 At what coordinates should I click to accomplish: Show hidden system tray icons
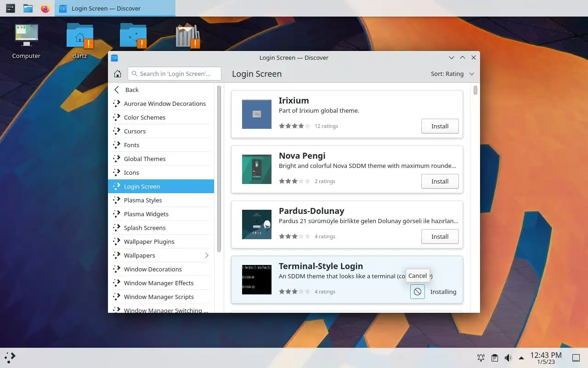tap(521, 357)
